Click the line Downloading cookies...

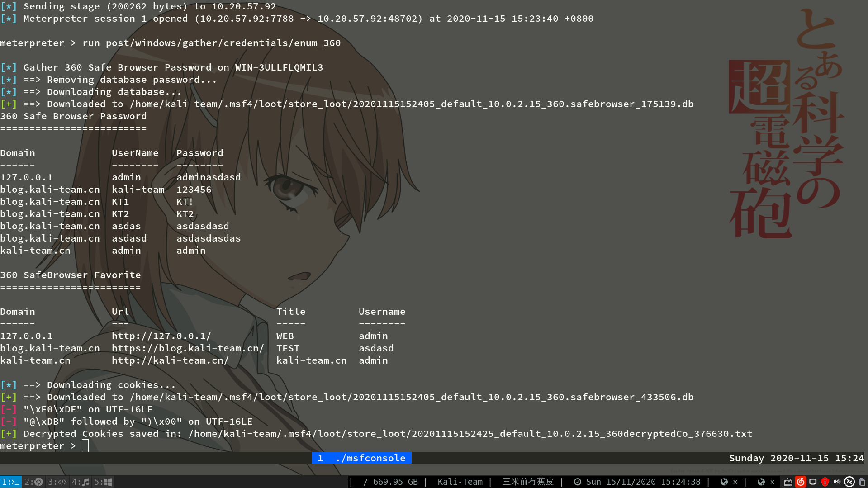pos(88,385)
